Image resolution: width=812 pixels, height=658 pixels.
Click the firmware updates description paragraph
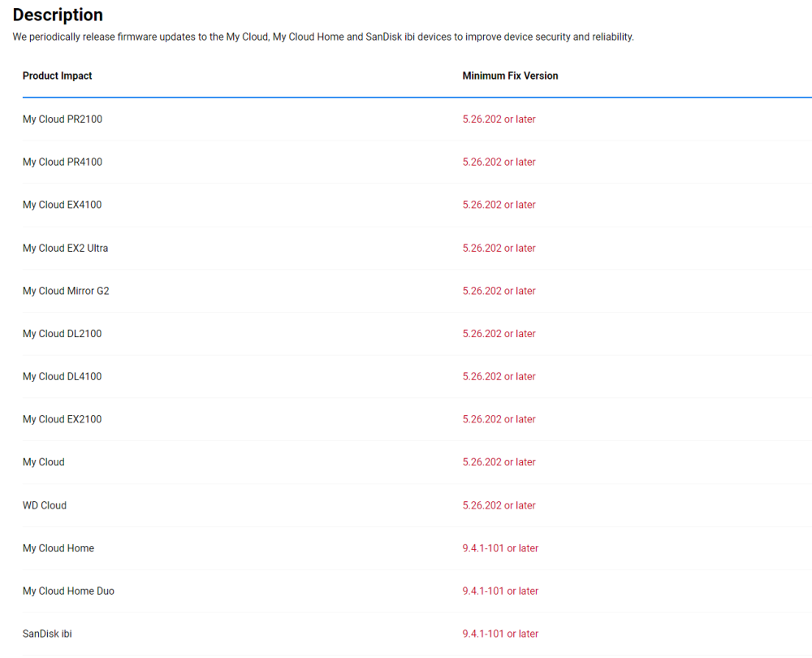pos(322,37)
